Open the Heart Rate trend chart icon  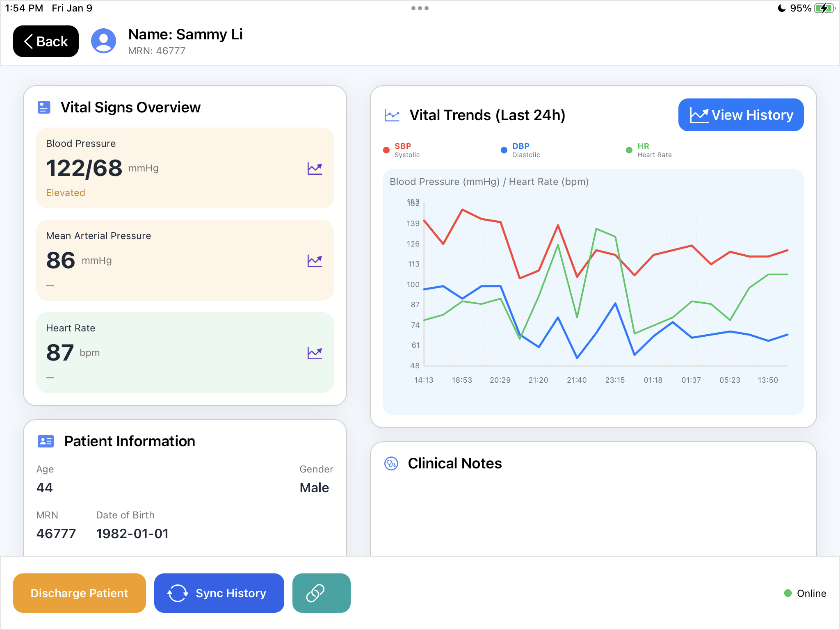(x=315, y=353)
